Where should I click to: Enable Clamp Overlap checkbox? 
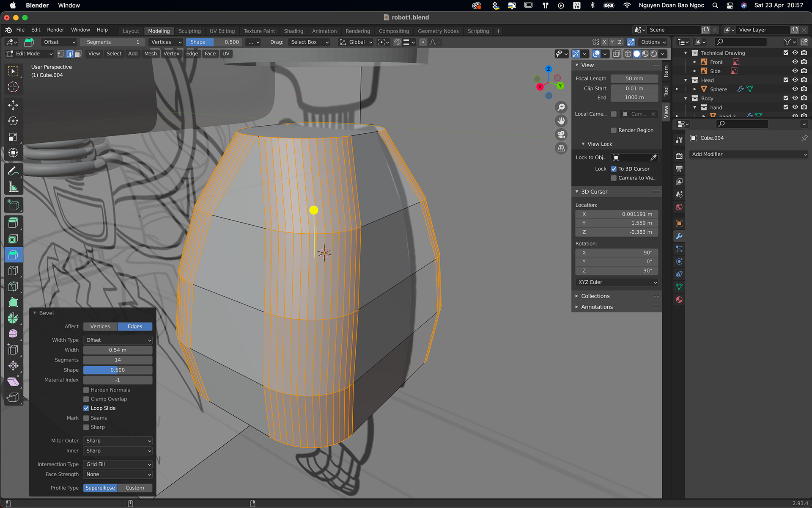[x=86, y=399]
